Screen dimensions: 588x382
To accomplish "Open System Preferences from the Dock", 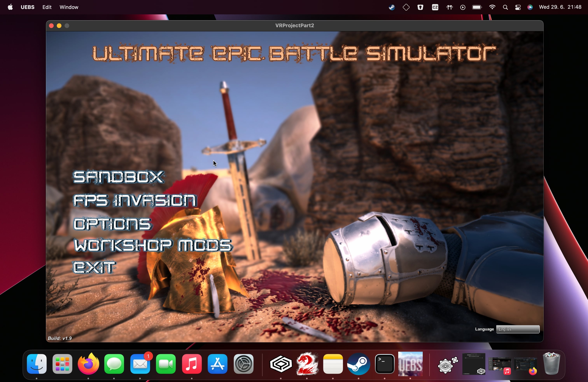I will 244,364.
